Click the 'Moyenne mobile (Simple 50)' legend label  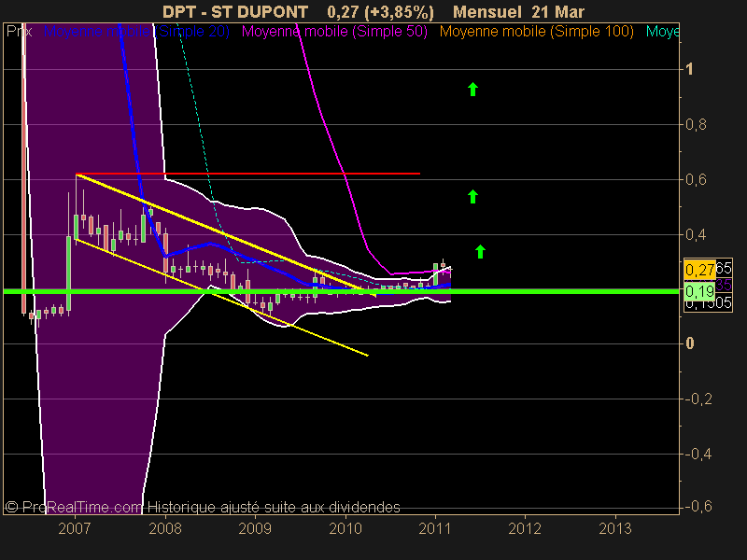(x=334, y=32)
